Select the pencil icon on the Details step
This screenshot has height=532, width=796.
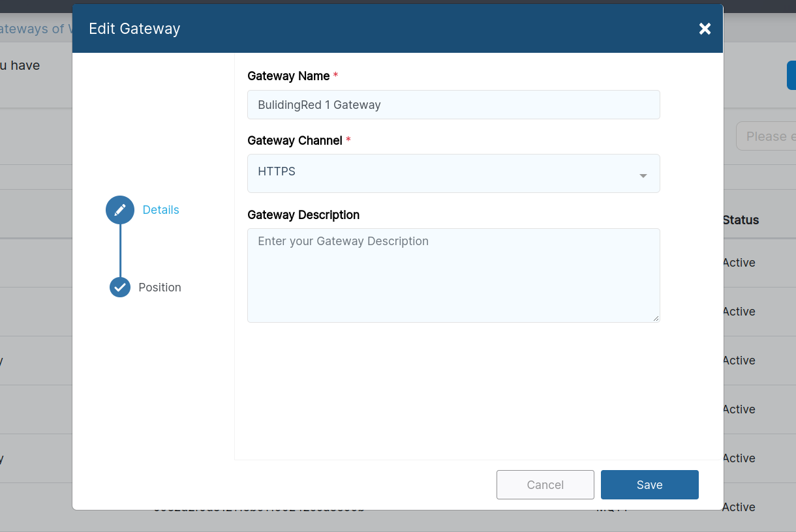pyautogui.click(x=119, y=209)
